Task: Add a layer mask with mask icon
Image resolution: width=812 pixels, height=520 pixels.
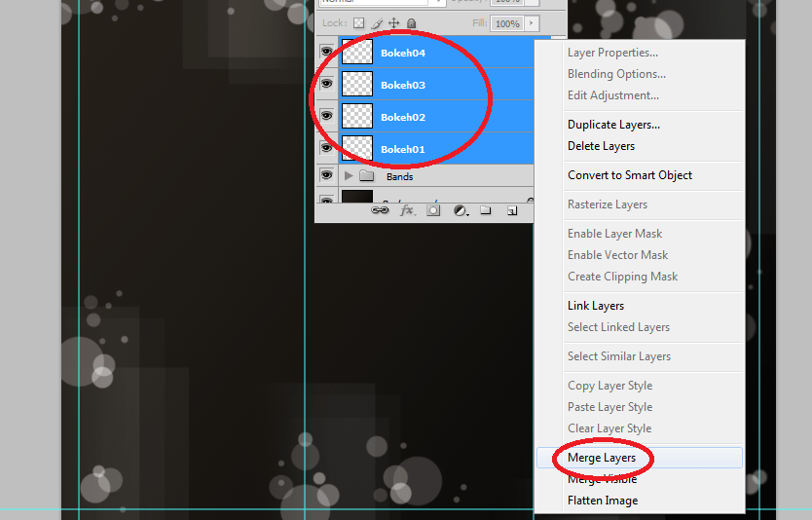Action: click(x=433, y=210)
